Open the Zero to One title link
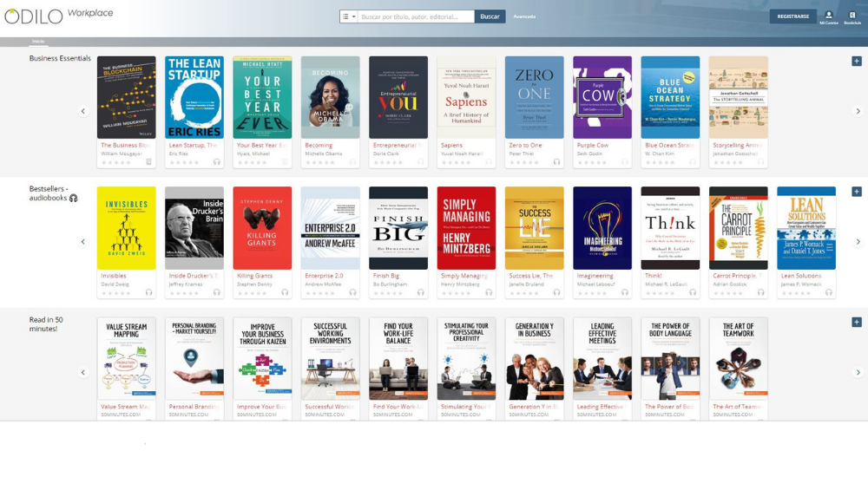The image size is (868, 490). pos(525,146)
